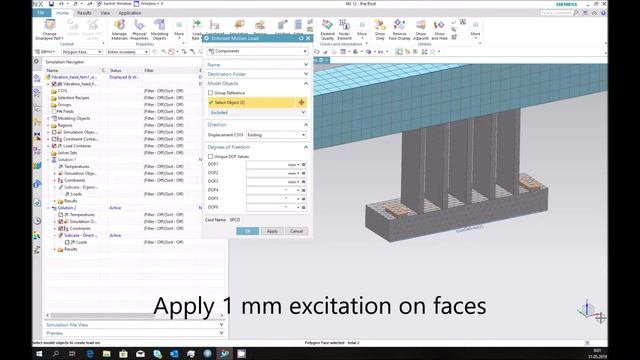This screenshot has height=360, width=640.
Task: Enable Group Reference checkbox
Action: point(211,93)
